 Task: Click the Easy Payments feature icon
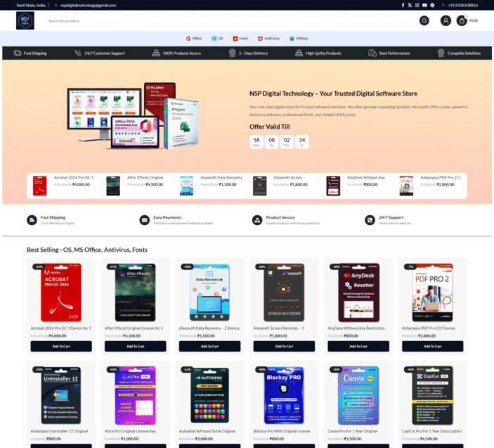coord(145,220)
